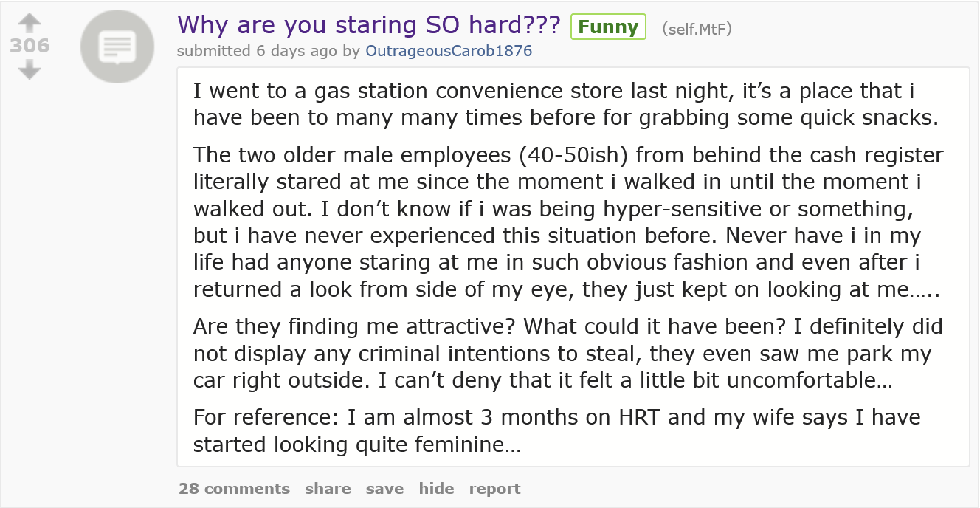This screenshot has height=508, width=980.
Task: Downvote the post with the down arrow
Action: [29, 70]
